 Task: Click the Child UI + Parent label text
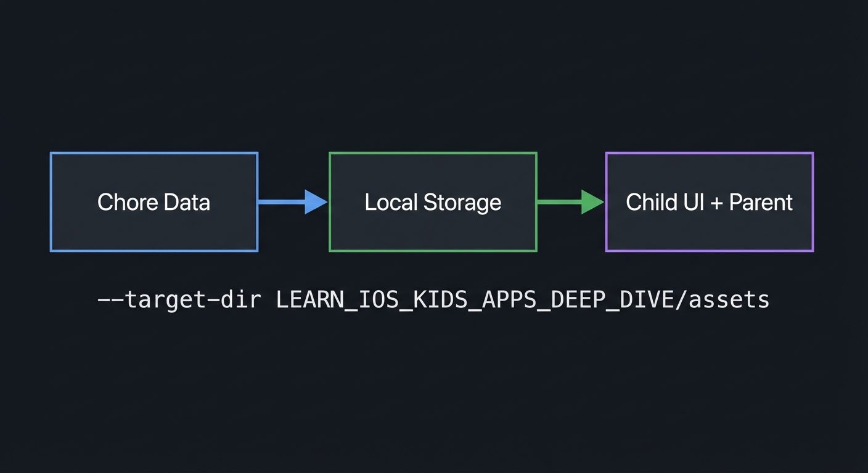tap(709, 202)
